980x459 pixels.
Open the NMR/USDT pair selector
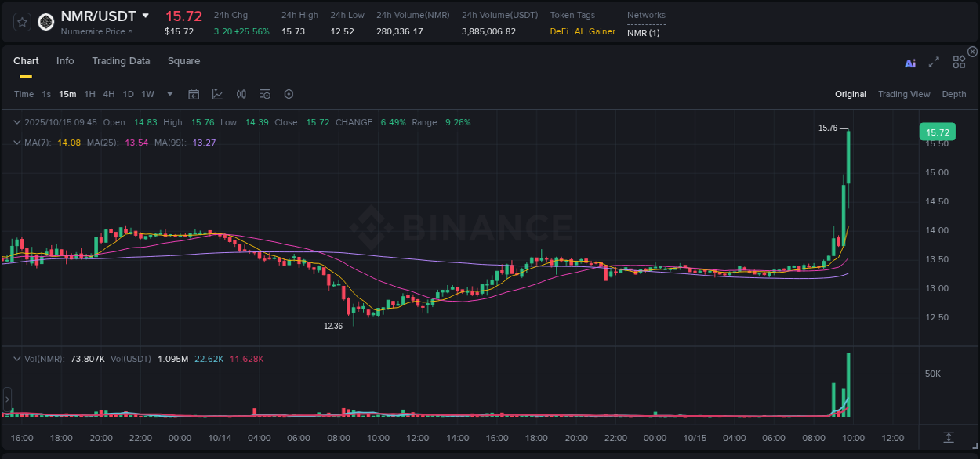pos(102,16)
